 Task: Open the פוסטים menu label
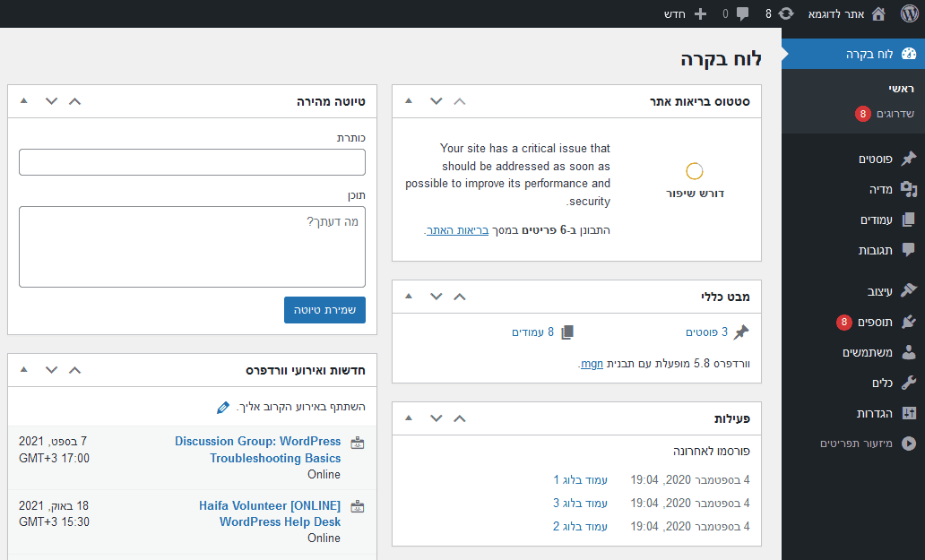click(x=876, y=159)
